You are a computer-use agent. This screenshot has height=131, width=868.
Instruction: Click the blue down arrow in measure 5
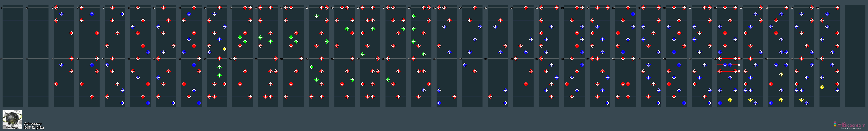(x=61, y=14)
